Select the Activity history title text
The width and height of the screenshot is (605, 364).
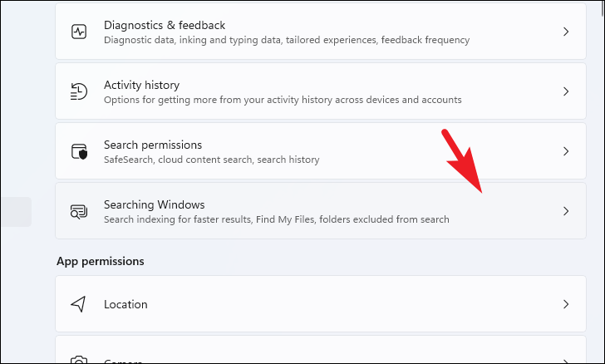141,85
